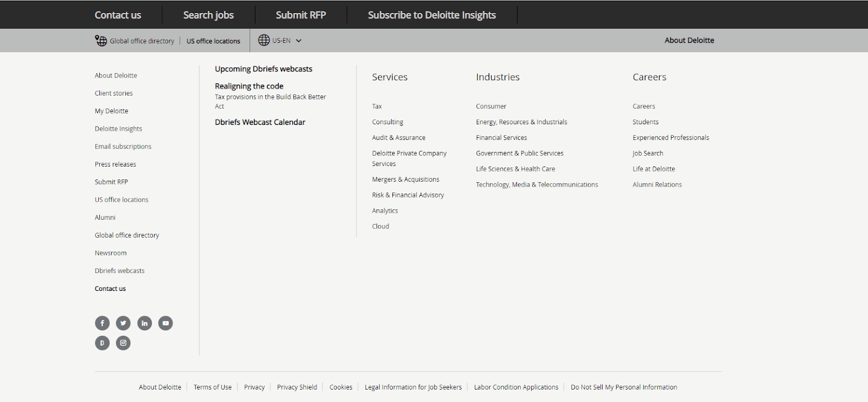
Task: Open the Tax service link
Action: pyautogui.click(x=377, y=106)
